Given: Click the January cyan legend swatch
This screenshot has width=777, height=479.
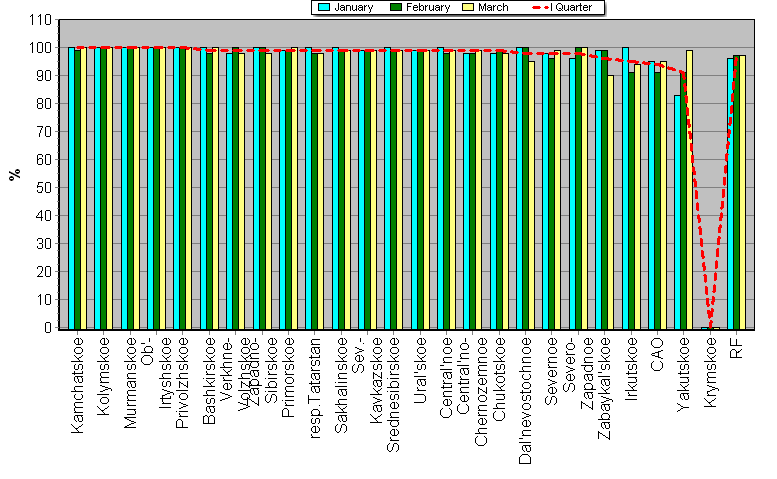Looking at the screenshot, I should 324,7.
